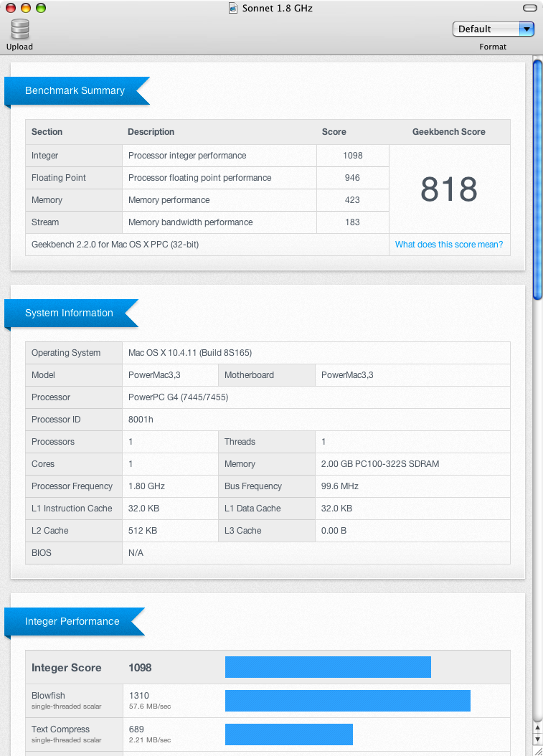Click the red close window button

11,8
